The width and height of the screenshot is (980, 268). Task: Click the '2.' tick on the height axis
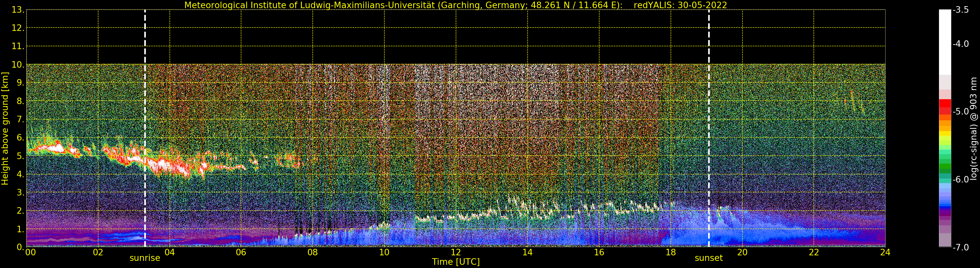20,211
